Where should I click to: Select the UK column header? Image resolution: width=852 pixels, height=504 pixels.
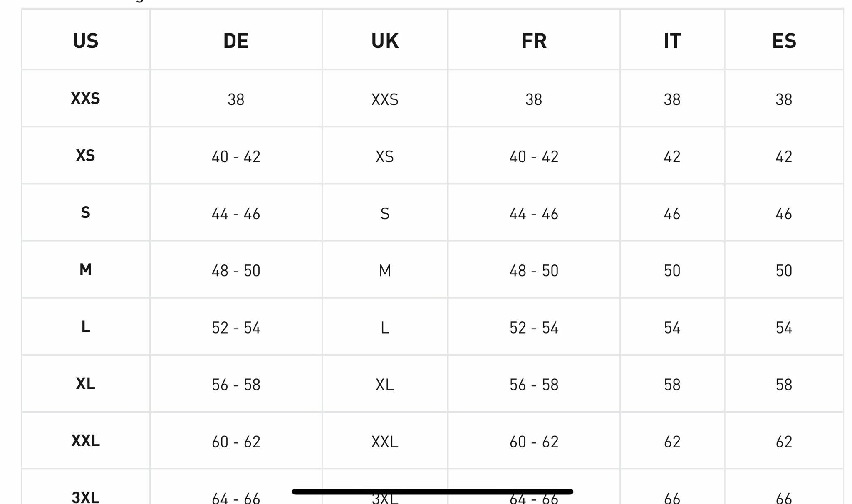pyautogui.click(x=385, y=41)
